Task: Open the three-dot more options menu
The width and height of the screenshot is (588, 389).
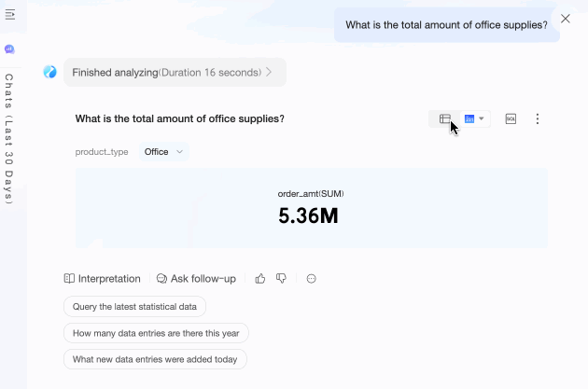Action: coord(538,119)
